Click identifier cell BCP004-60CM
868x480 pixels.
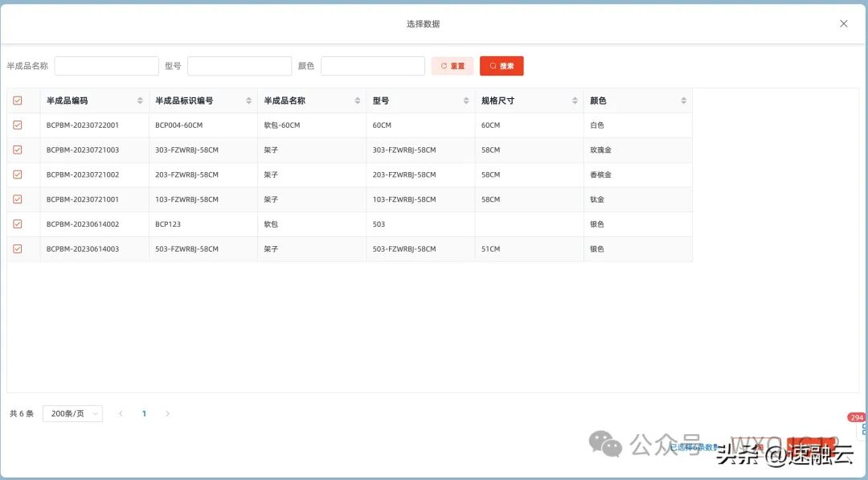tap(178, 125)
